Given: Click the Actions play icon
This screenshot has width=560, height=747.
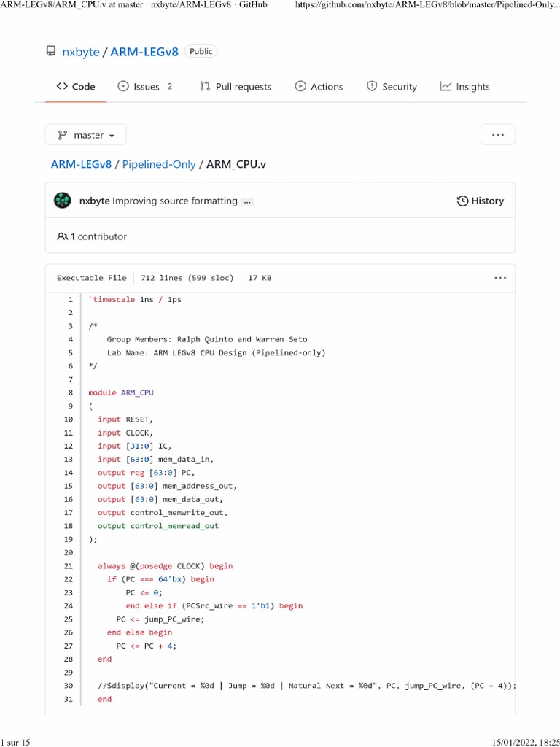Looking at the screenshot, I should point(300,86).
